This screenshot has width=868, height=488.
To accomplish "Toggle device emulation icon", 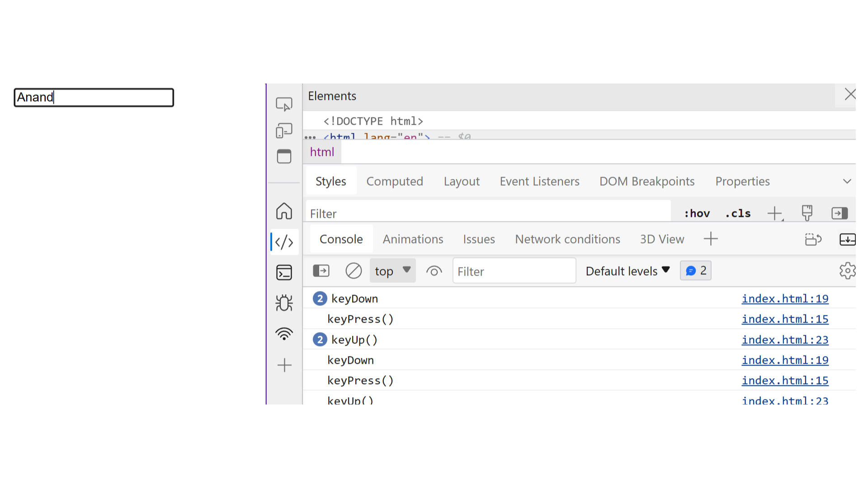I will point(284,131).
